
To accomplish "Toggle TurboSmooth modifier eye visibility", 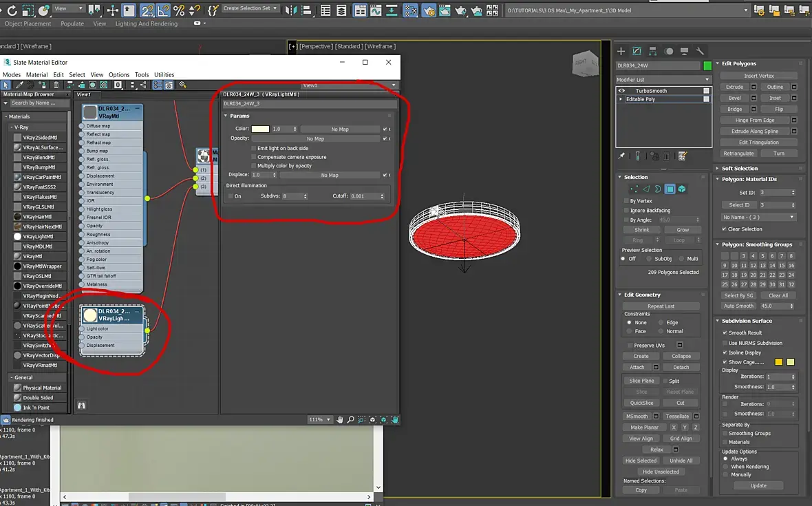I will (622, 91).
